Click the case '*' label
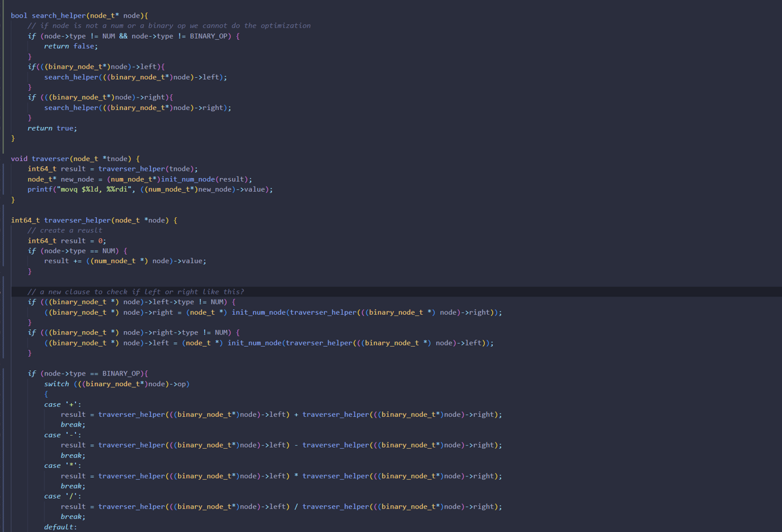This screenshot has width=782, height=532. pyautogui.click(x=62, y=466)
